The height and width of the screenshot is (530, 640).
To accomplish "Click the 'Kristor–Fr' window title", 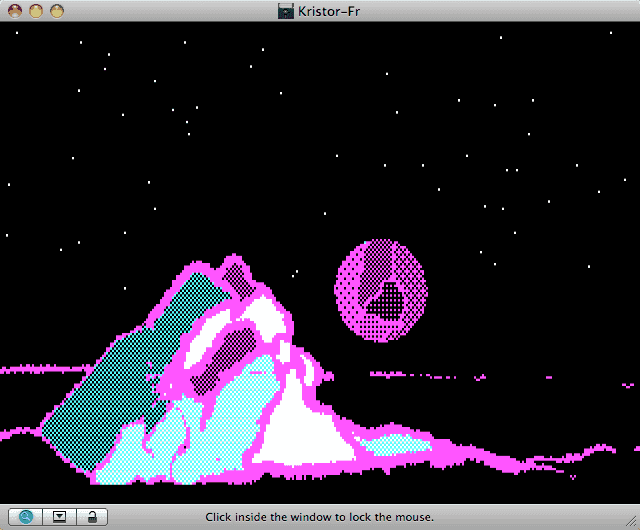I will [329, 11].
